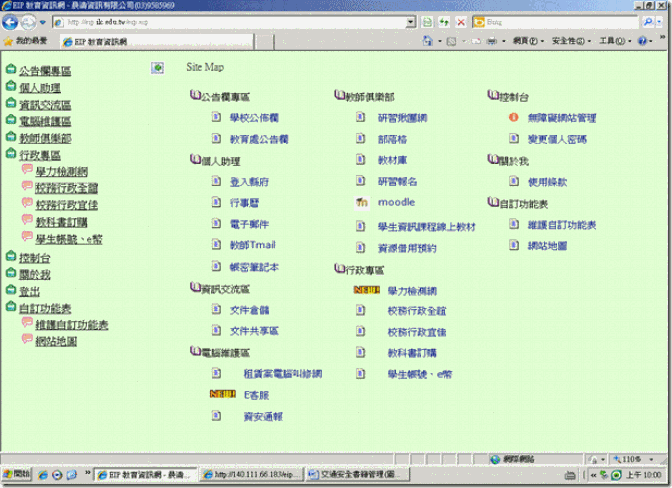This screenshot has width=672, height=488.
Task: Open 資源借用預約 link
Action: point(407,248)
